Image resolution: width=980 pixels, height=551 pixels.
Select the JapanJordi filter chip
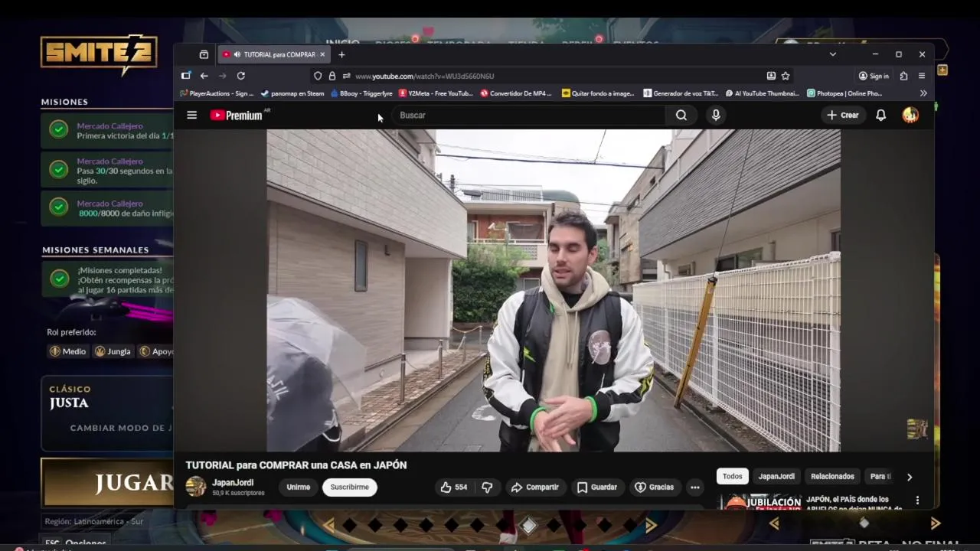click(x=776, y=476)
